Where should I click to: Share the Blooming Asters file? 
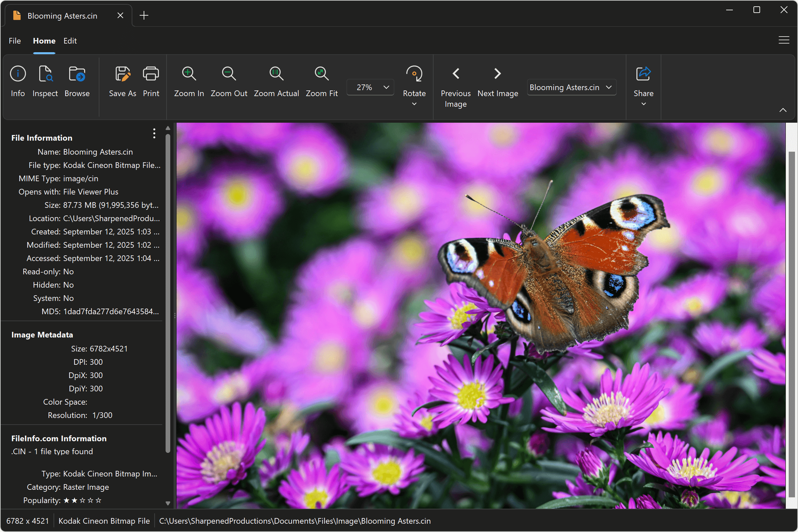click(643, 81)
